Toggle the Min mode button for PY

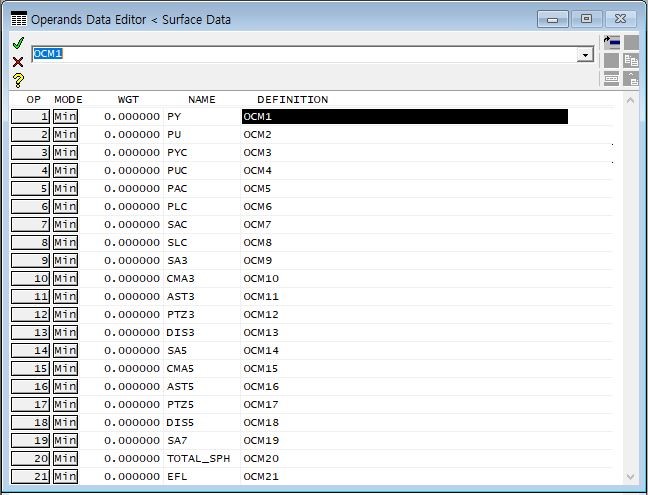(65, 117)
